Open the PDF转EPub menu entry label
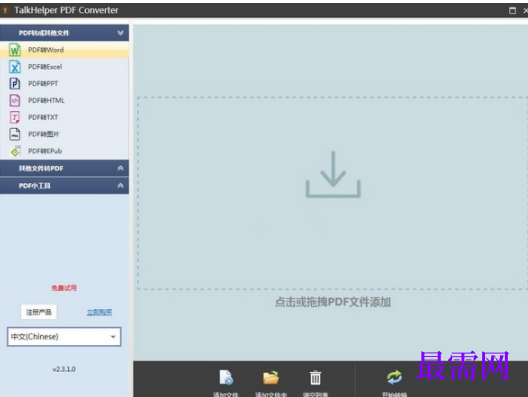 pos(45,151)
